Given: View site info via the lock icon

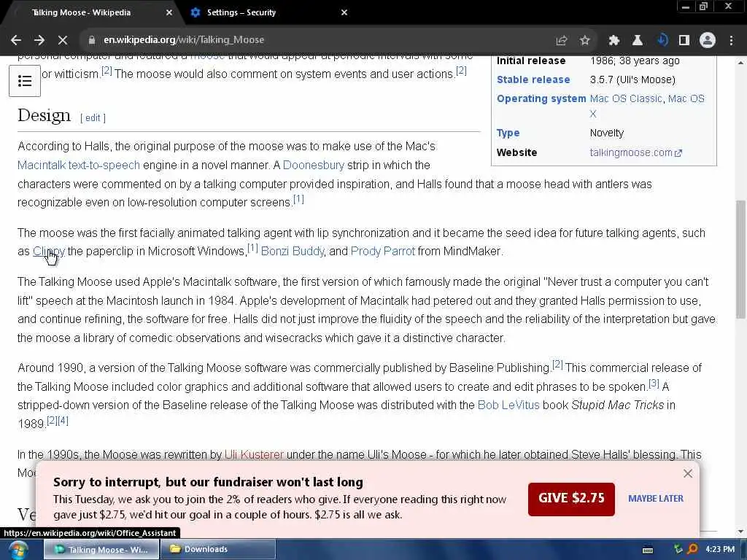Looking at the screenshot, I should click(91, 40).
